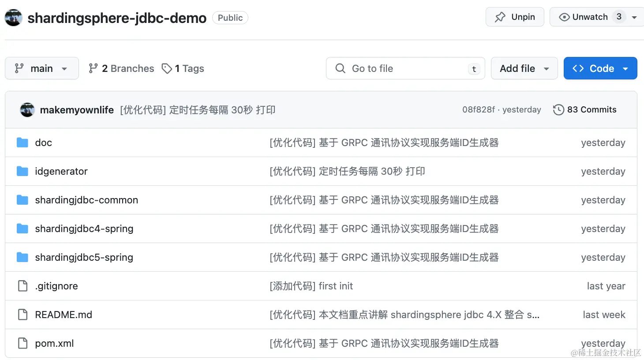
Task: Click the branch icon in main selector
Action: [19, 68]
